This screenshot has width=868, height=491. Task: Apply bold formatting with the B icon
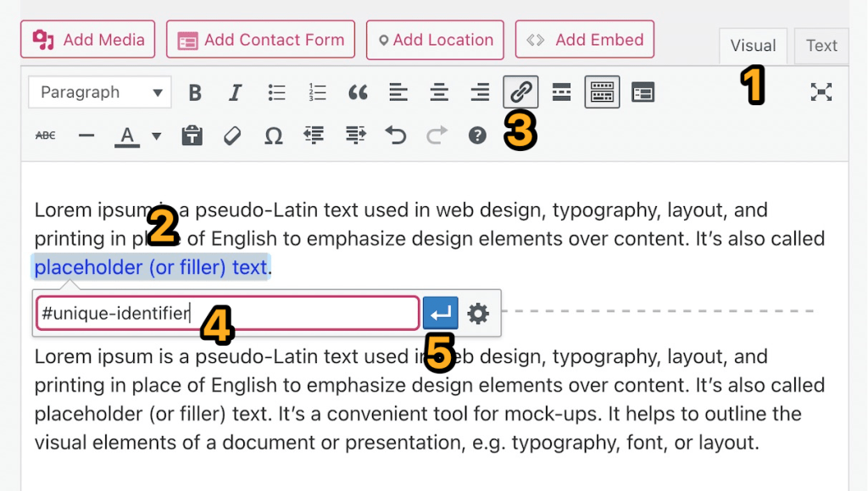195,92
